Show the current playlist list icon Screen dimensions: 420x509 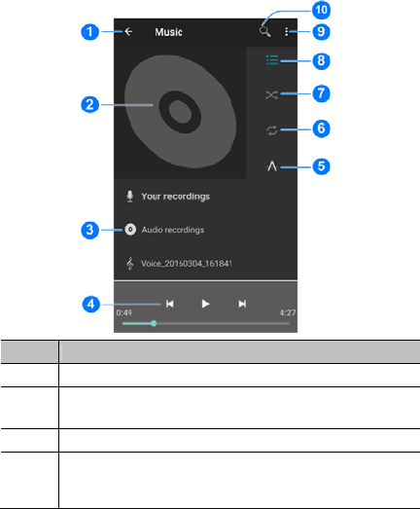coord(272,60)
